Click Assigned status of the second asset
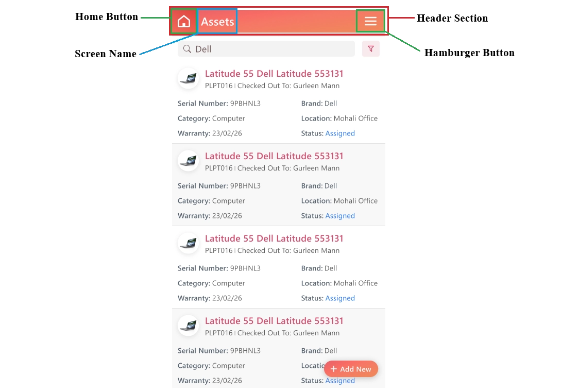This screenshot has width=562, height=392. [x=340, y=216]
